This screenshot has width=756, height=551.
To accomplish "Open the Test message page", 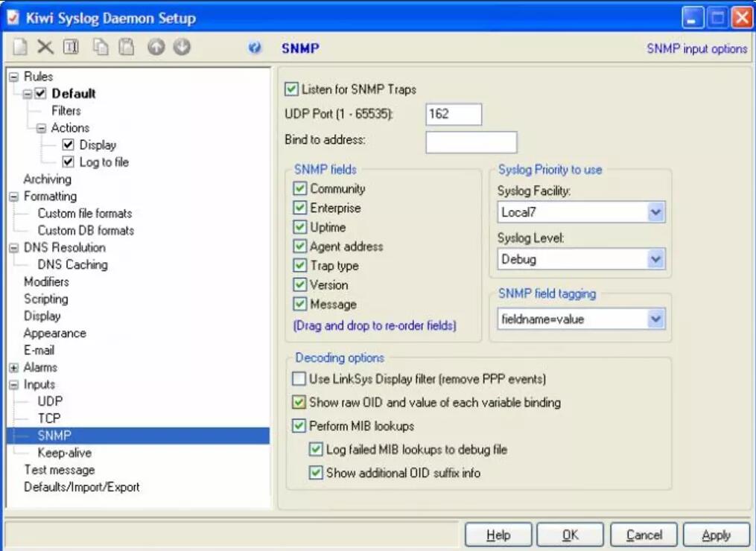I will click(x=60, y=470).
